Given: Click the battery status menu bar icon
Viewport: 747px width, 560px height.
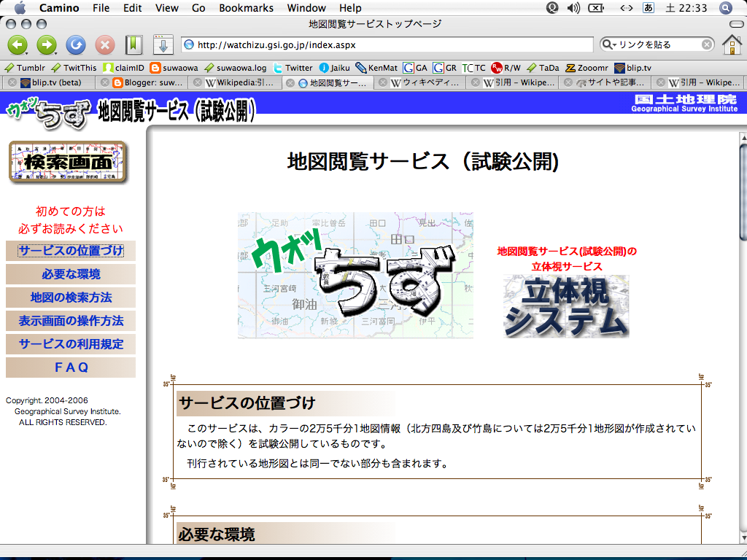Looking at the screenshot, I should (x=596, y=7).
